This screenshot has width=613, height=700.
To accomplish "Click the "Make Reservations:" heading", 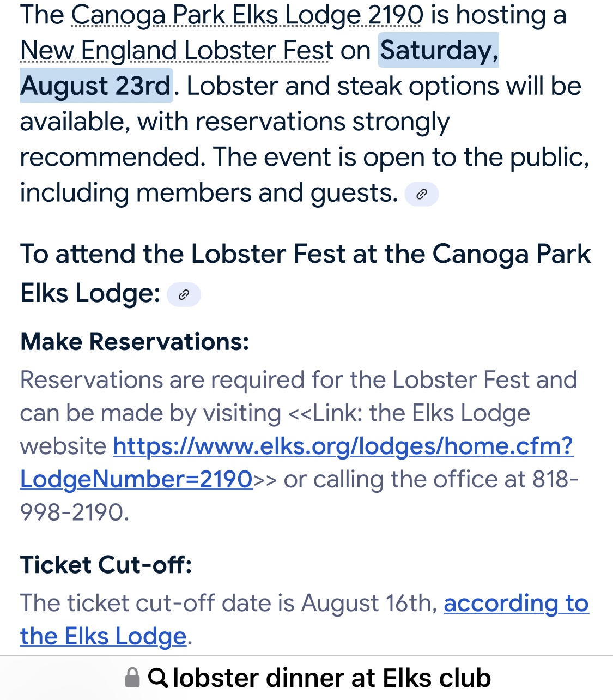I will tap(135, 342).
